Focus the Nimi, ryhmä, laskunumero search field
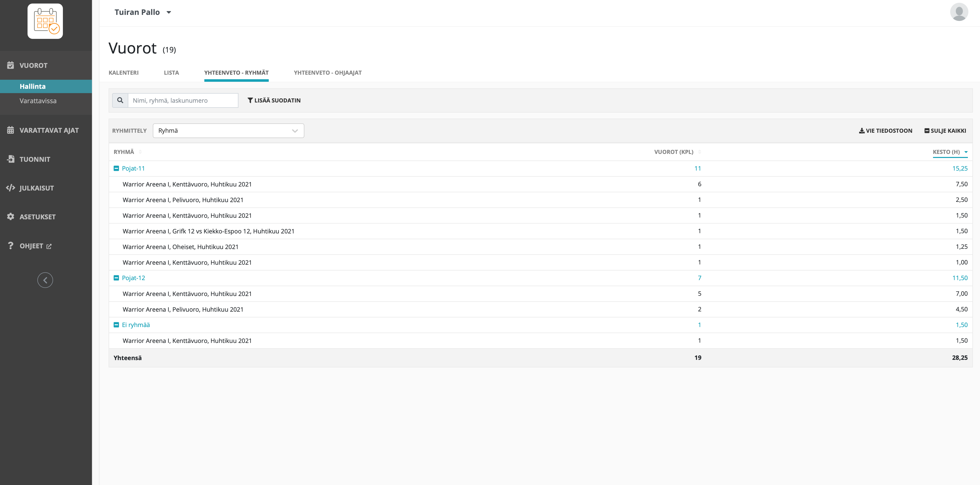 point(183,100)
